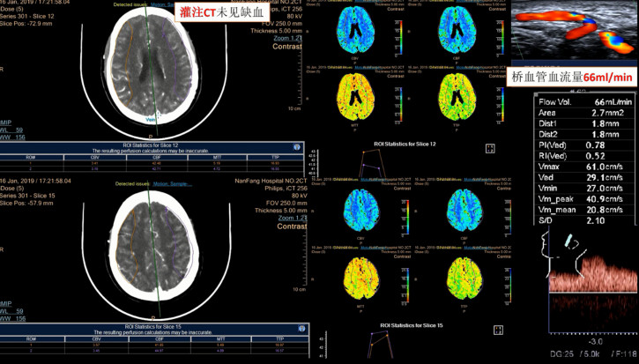Click the color scale bar of lower CBV map
639x364 pixels.
point(406,218)
